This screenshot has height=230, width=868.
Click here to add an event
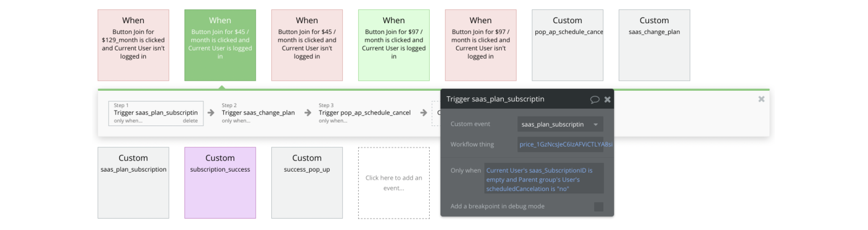pyautogui.click(x=394, y=183)
